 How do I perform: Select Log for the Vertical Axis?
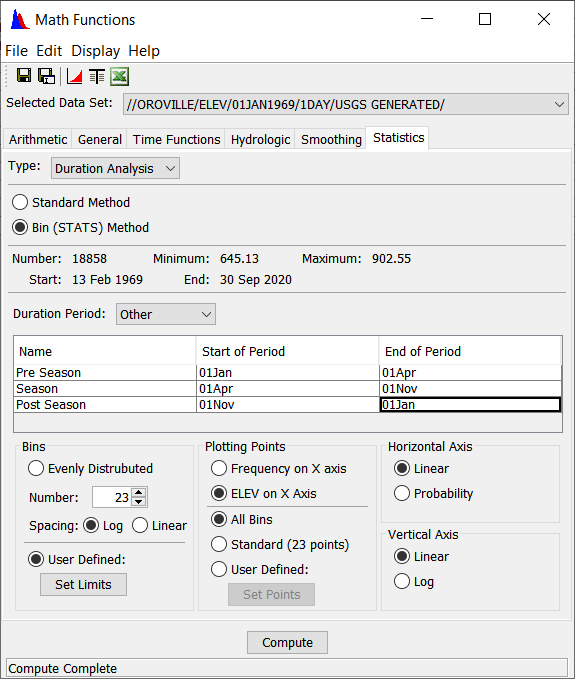pos(402,582)
